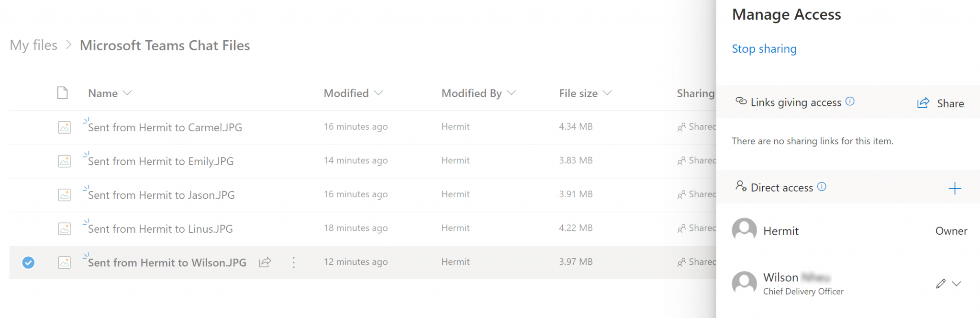Click the image thumbnail icon of Emily.JPG
This screenshot has height=318, width=980.
pyautogui.click(x=64, y=161)
